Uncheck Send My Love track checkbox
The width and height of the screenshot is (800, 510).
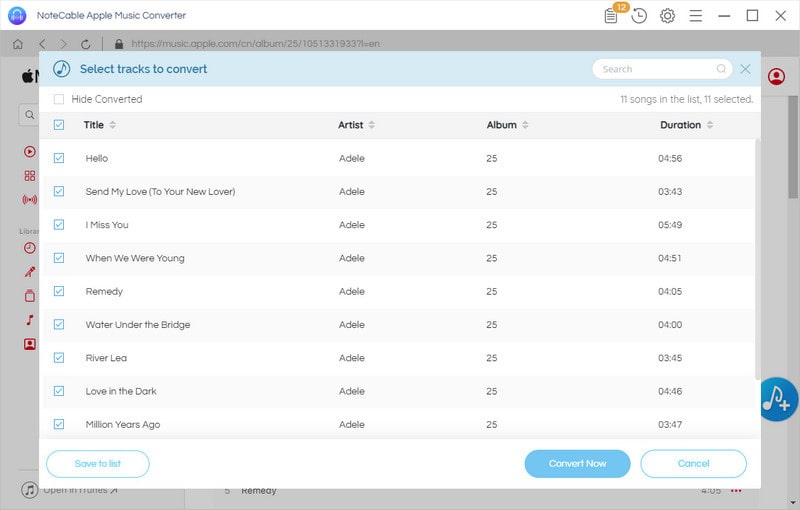pos(59,191)
